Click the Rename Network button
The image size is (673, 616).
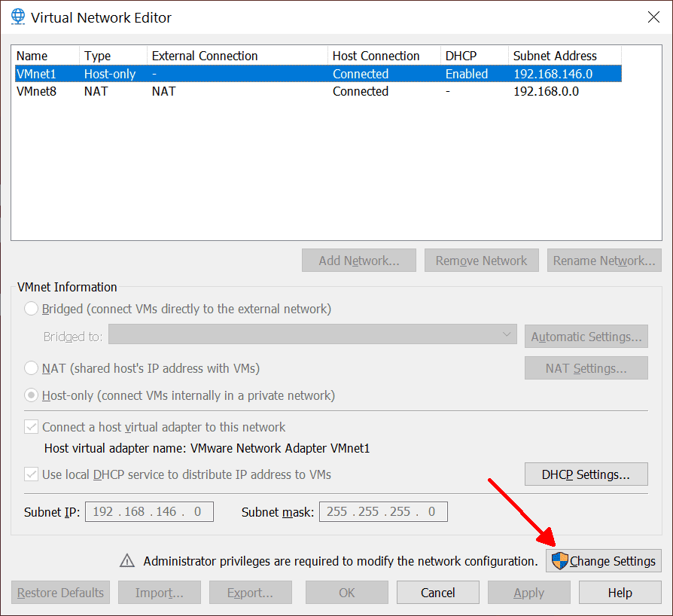click(x=604, y=260)
